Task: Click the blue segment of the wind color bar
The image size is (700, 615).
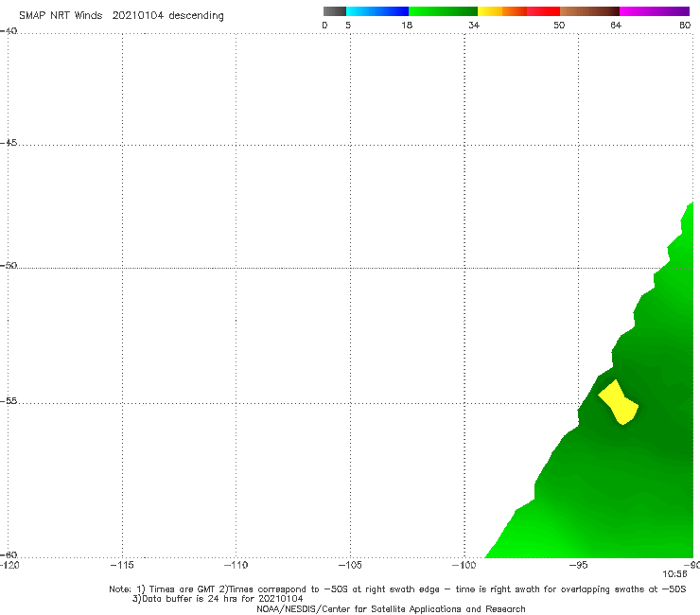Action: click(x=377, y=11)
